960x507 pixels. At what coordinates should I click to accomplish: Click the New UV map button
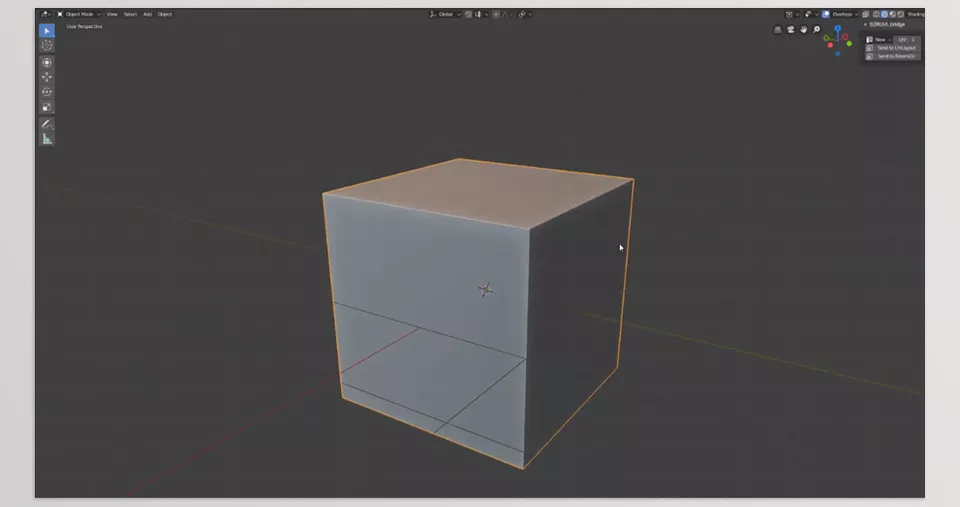[879, 39]
